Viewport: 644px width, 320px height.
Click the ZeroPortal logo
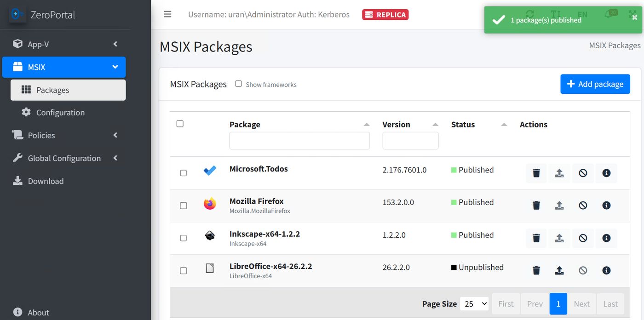pyautogui.click(x=17, y=14)
